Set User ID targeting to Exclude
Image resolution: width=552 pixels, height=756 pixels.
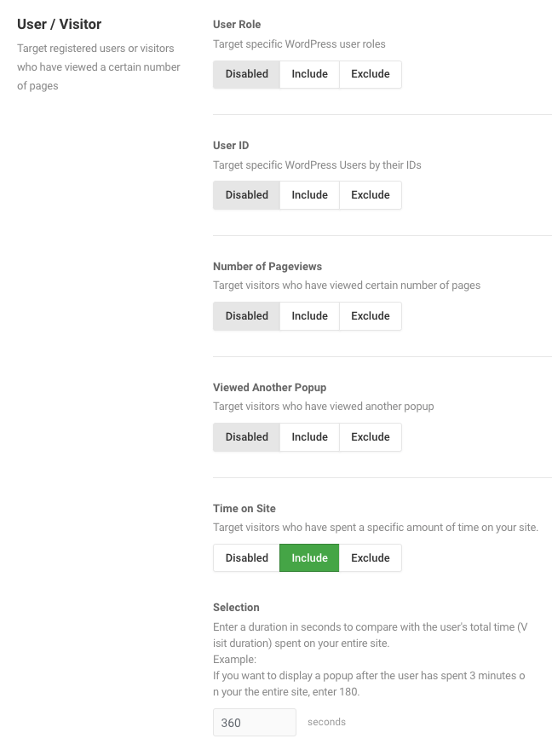click(x=371, y=195)
